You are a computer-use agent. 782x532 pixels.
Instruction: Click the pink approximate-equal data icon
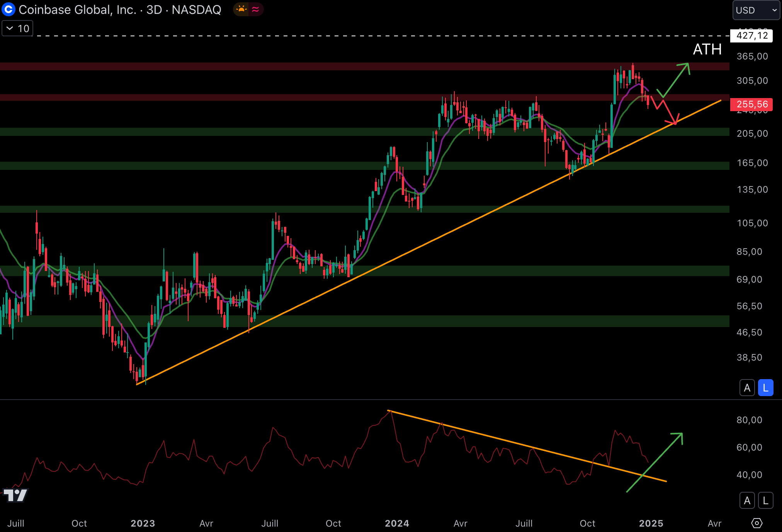click(x=255, y=9)
